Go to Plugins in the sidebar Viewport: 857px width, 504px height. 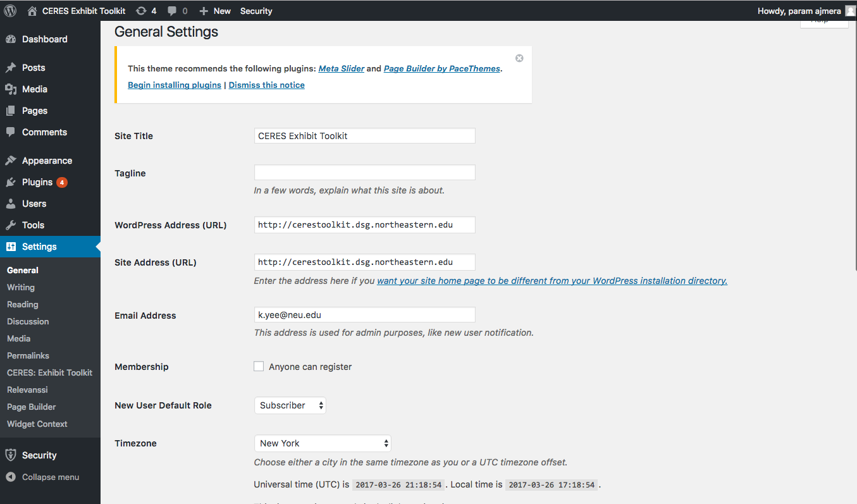(37, 182)
